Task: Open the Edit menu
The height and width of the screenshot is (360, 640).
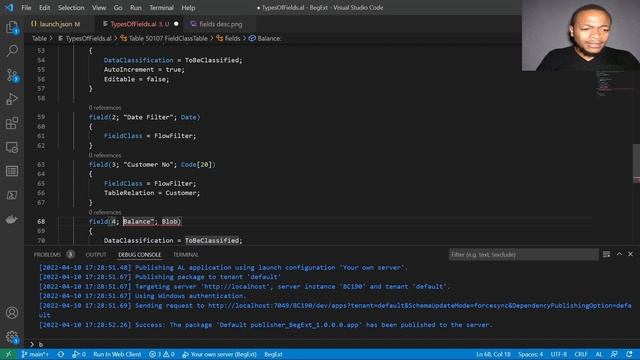Action: coord(44,7)
